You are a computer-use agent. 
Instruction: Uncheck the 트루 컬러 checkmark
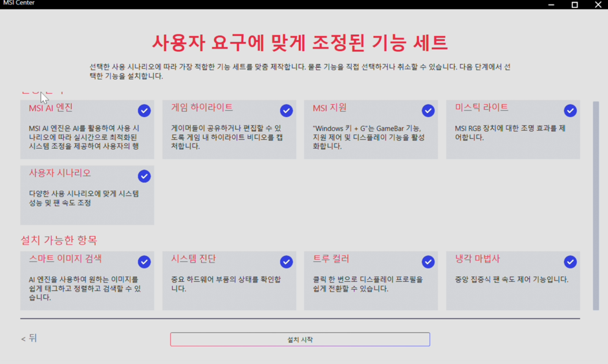(x=428, y=262)
